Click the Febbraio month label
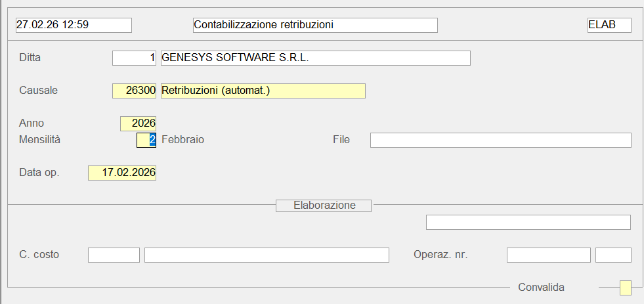Image resolution: width=644 pixels, height=304 pixels. (x=182, y=140)
